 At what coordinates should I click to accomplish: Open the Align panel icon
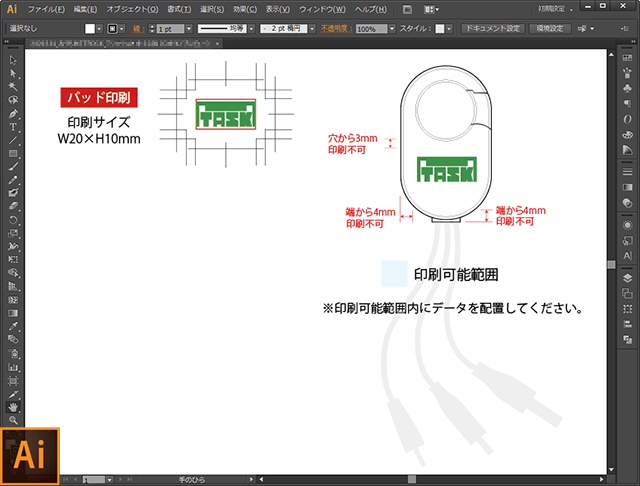pyautogui.click(x=627, y=324)
